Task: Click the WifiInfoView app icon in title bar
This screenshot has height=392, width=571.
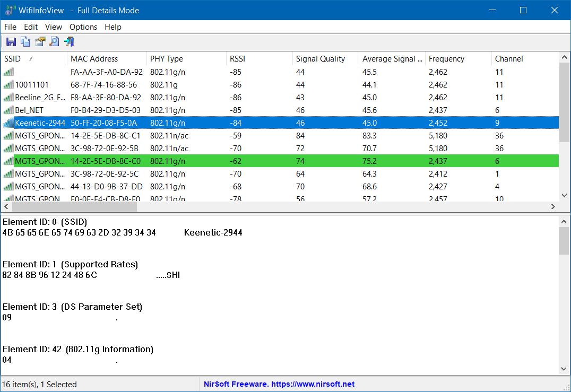Action: [10, 10]
